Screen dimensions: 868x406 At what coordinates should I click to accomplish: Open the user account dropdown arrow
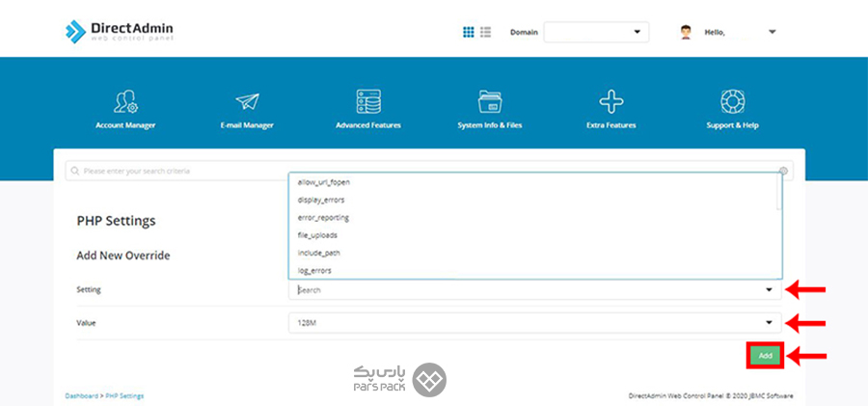pos(772,32)
